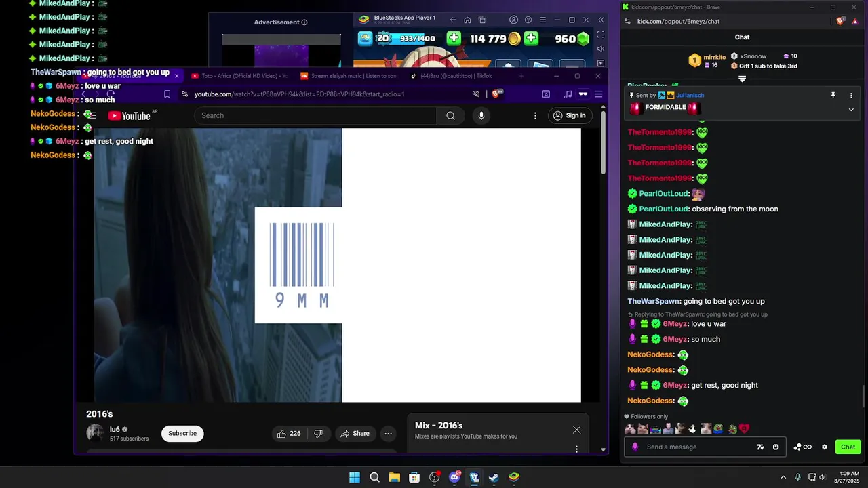This screenshot has height=488, width=868.
Task: Open File Explorer from taskbar
Action: 394,477
